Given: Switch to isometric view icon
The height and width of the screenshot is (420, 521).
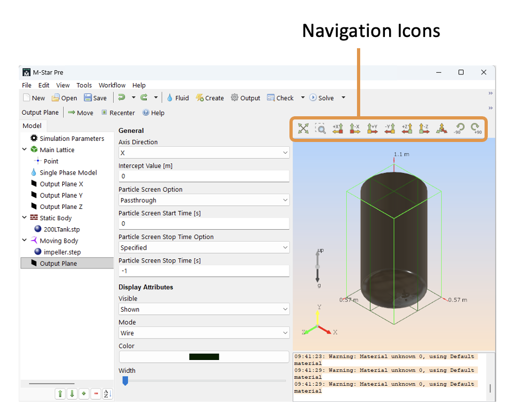Looking at the screenshot, I should coord(441,129).
